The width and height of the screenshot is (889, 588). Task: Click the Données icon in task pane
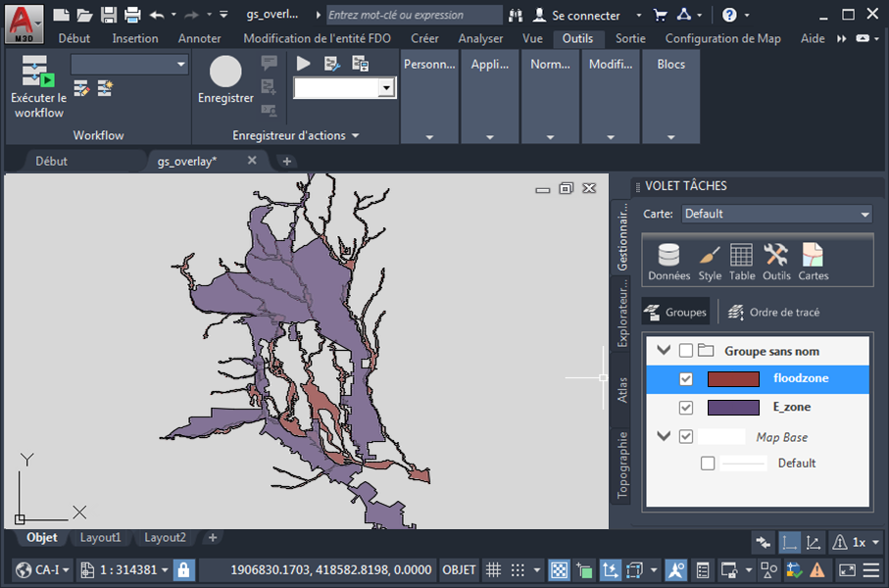(668, 262)
